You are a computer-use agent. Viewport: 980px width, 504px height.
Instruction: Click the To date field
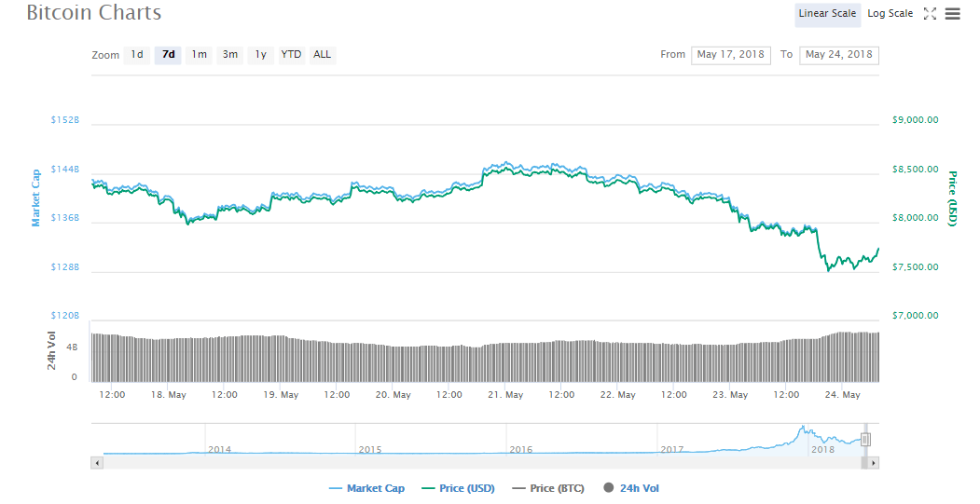pyautogui.click(x=838, y=55)
